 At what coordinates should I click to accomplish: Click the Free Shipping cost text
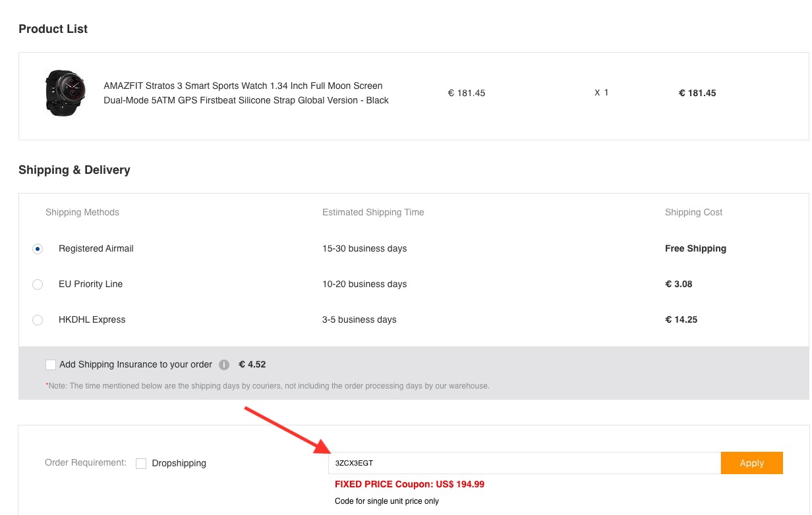point(695,248)
